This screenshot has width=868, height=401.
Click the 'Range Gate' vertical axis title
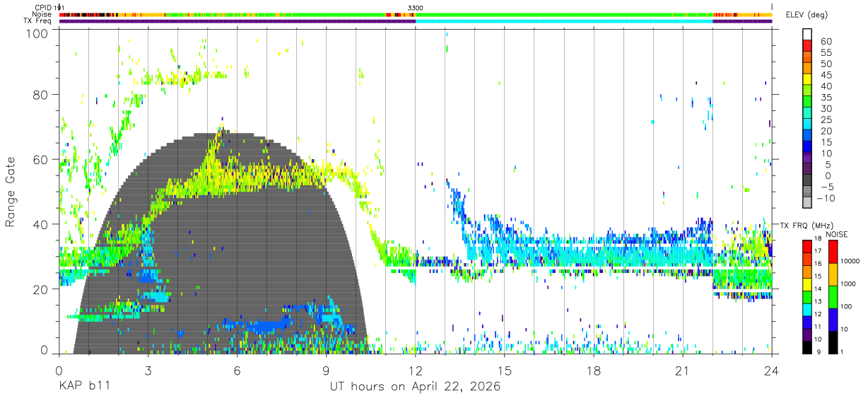tap(11, 192)
